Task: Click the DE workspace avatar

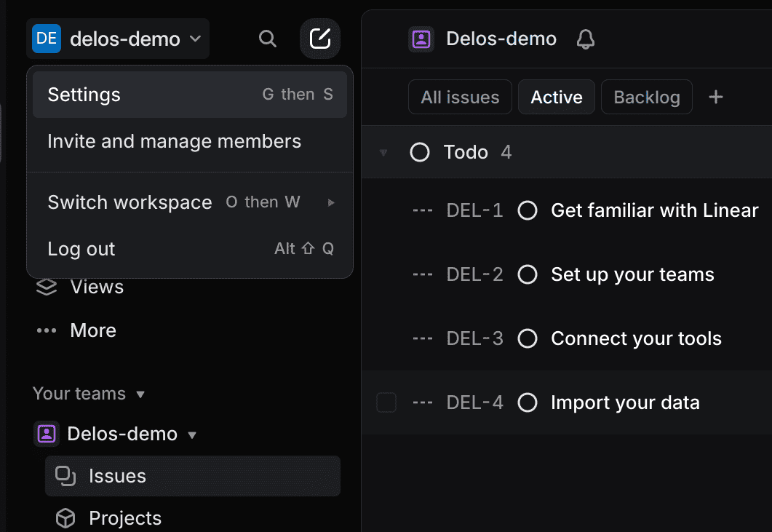Action: (x=47, y=39)
